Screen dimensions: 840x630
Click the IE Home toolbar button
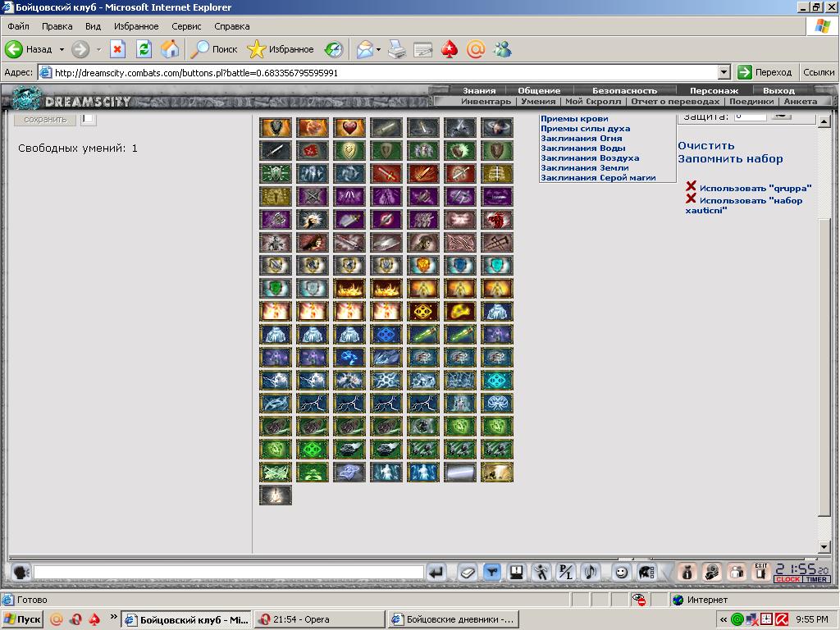170,49
